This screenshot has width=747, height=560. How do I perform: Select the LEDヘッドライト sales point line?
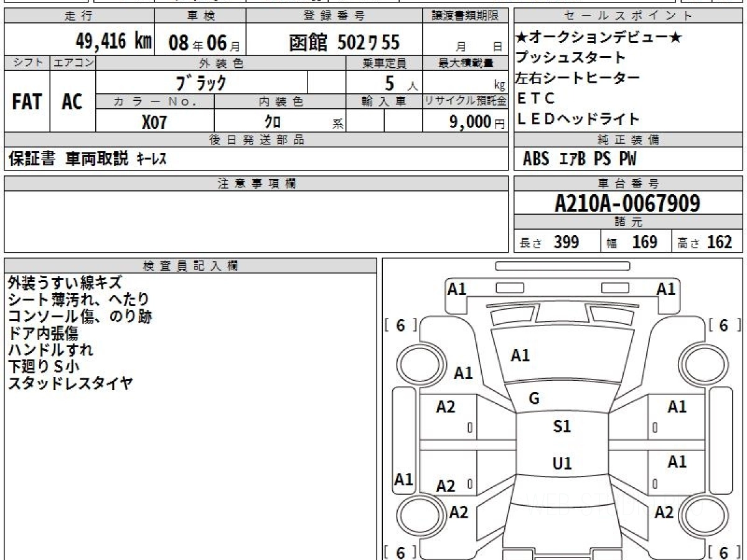click(578, 119)
